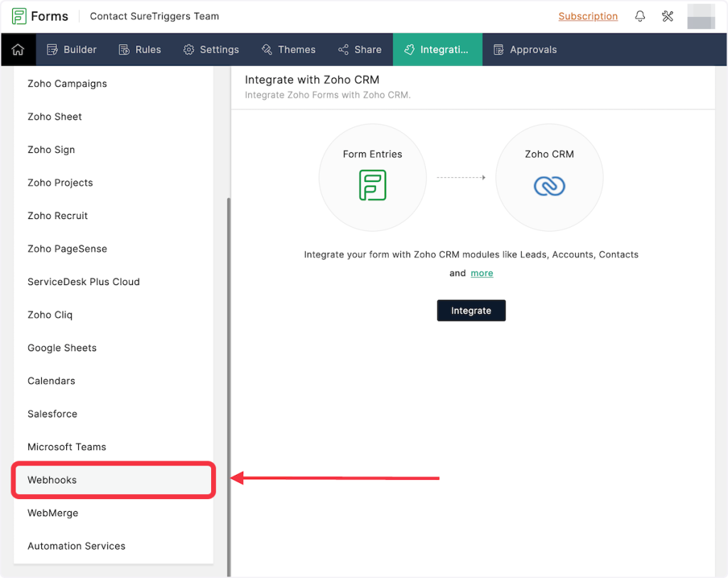Go to the Settings tab
The height and width of the screenshot is (578, 728).
click(x=211, y=50)
